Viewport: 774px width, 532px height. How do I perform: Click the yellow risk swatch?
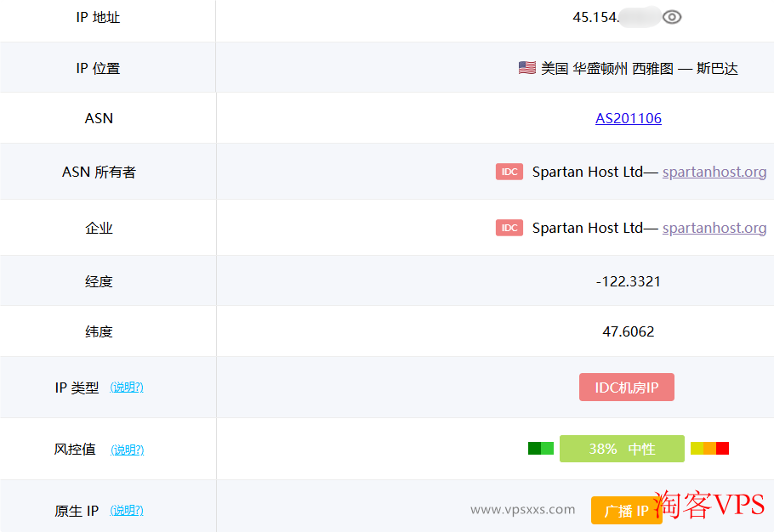point(697,449)
